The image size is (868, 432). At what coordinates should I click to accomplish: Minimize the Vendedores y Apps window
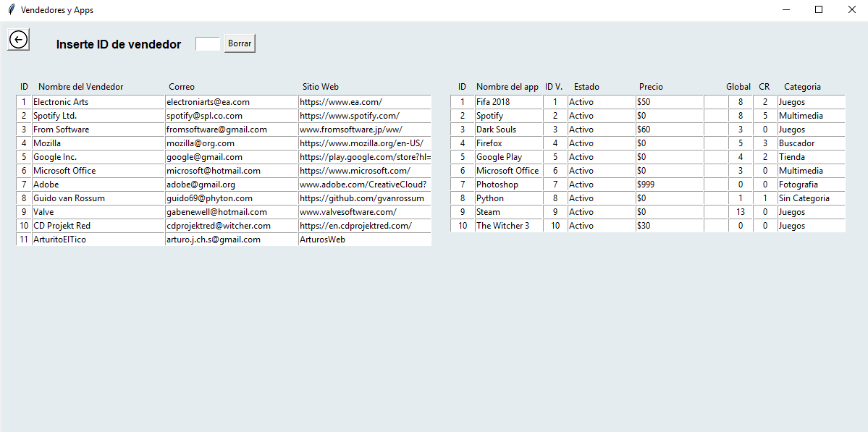click(786, 9)
